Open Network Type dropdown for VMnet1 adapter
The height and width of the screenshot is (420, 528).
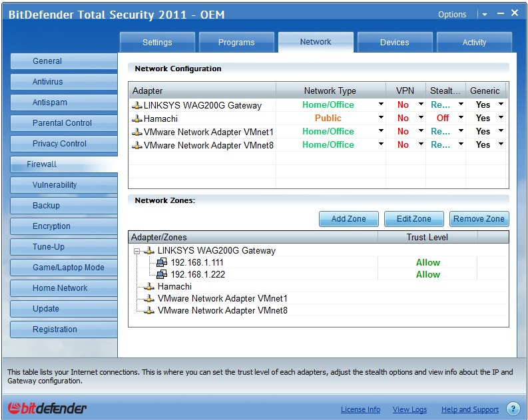[x=381, y=130]
